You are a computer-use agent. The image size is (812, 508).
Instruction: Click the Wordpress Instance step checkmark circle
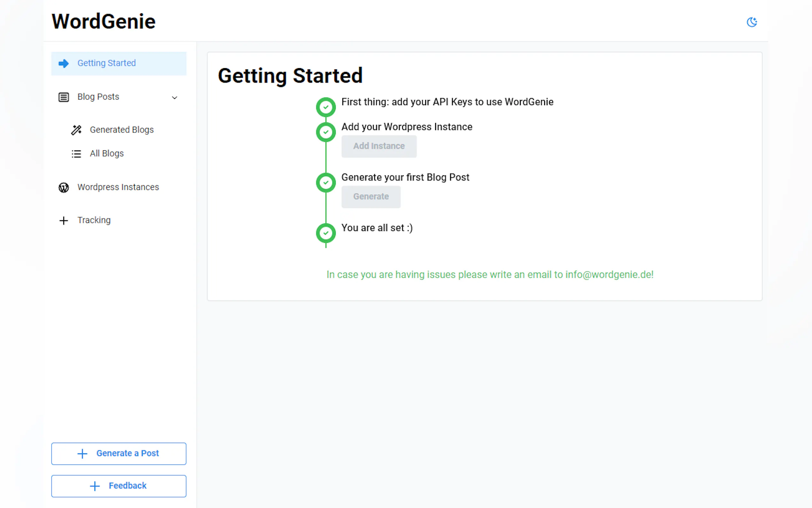coord(326,132)
